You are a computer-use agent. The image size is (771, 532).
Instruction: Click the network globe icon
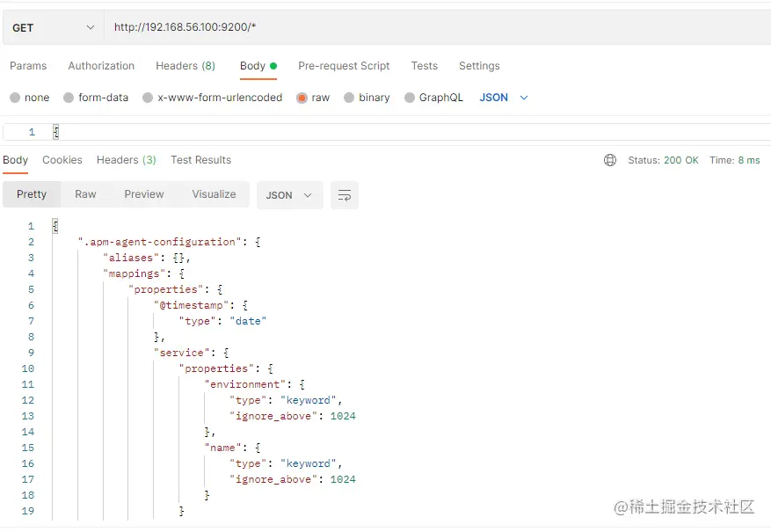pyautogui.click(x=610, y=160)
